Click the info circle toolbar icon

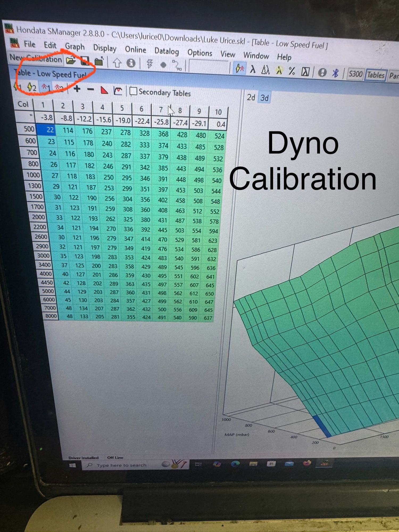point(131,63)
